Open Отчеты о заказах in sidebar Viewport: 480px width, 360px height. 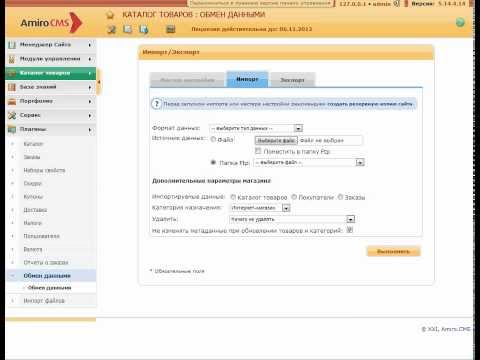pos(46,262)
